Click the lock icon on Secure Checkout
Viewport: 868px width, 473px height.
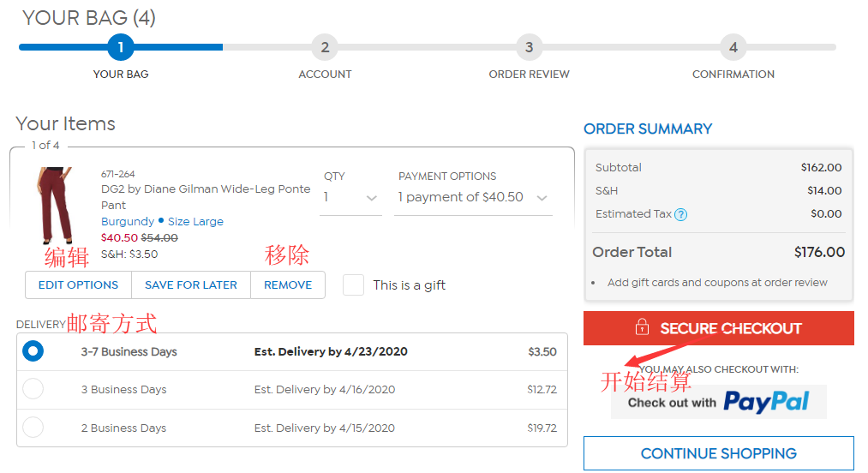[x=641, y=328]
